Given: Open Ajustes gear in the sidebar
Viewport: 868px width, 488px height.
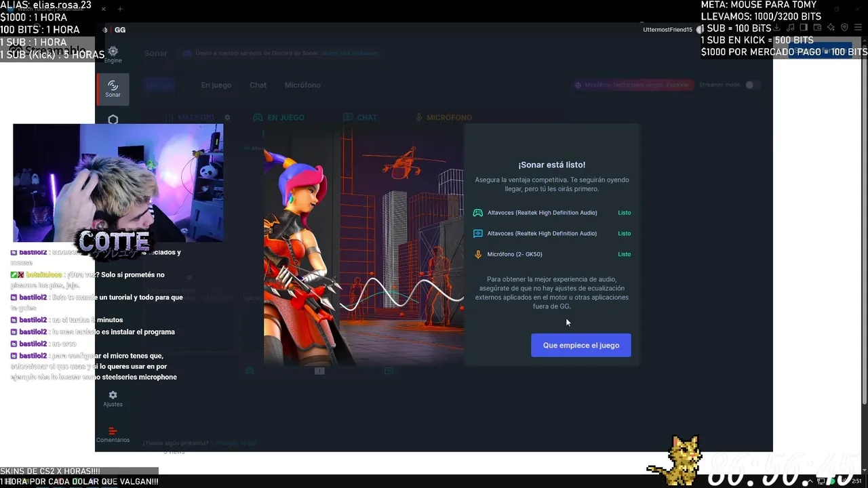Looking at the screenshot, I should pyautogui.click(x=113, y=399).
